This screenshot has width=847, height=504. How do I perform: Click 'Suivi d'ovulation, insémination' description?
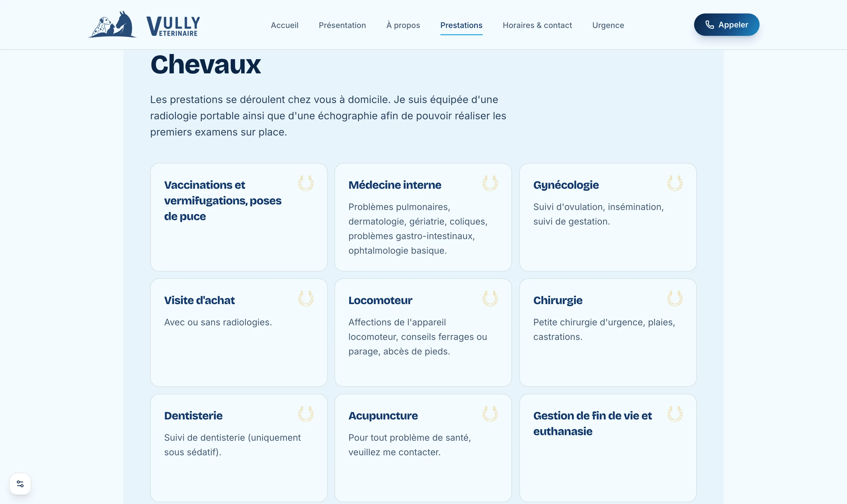(x=598, y=214)
